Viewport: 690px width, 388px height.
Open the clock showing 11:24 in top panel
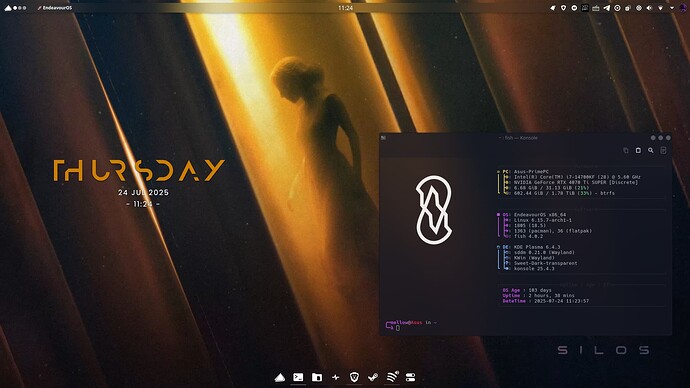tap(345, 8)
